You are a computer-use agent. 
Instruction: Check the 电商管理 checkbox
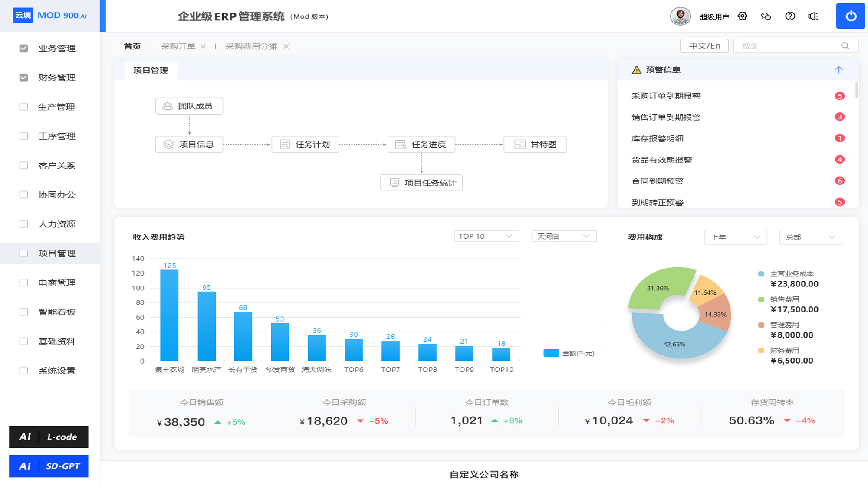click(24, 282)
